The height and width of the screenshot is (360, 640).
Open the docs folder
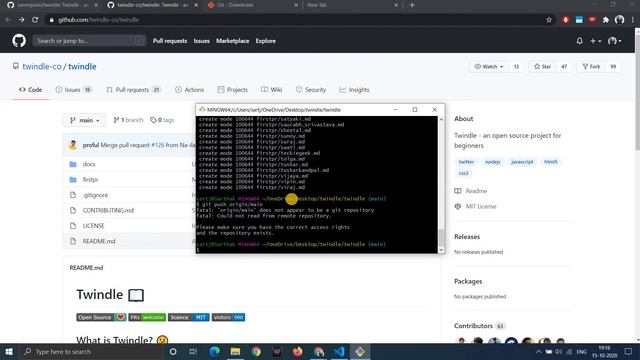[x=89, y=164]
